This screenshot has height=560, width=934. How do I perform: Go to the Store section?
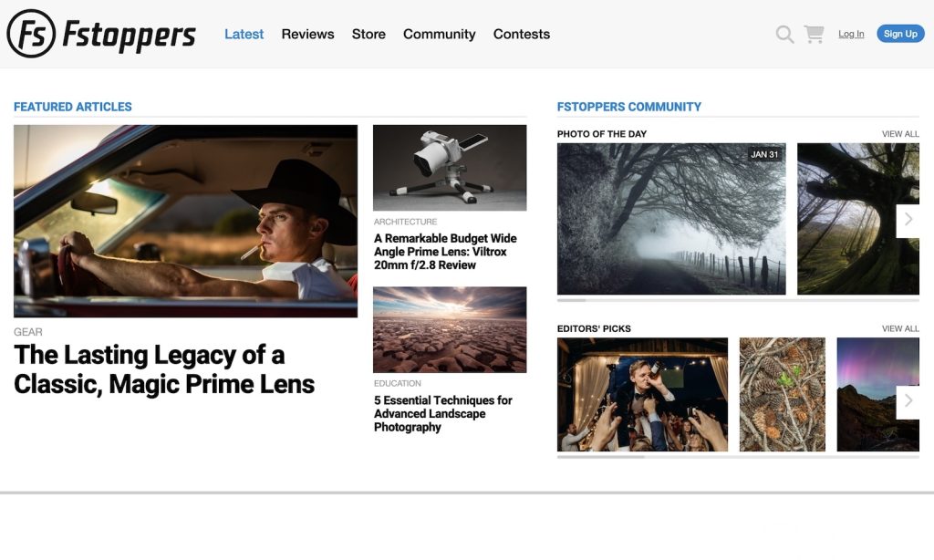368,35
